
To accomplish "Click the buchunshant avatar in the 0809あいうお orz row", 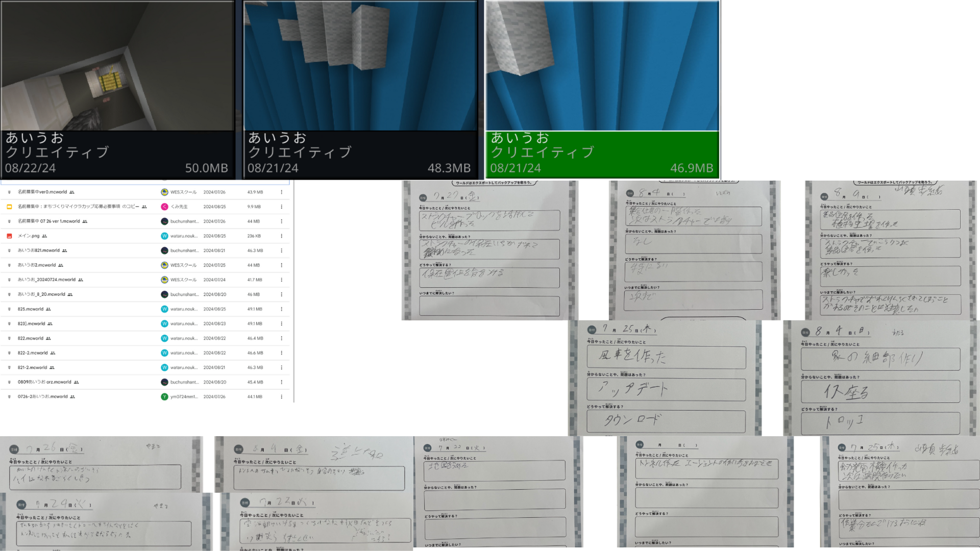I will click(x=164, y=382).
